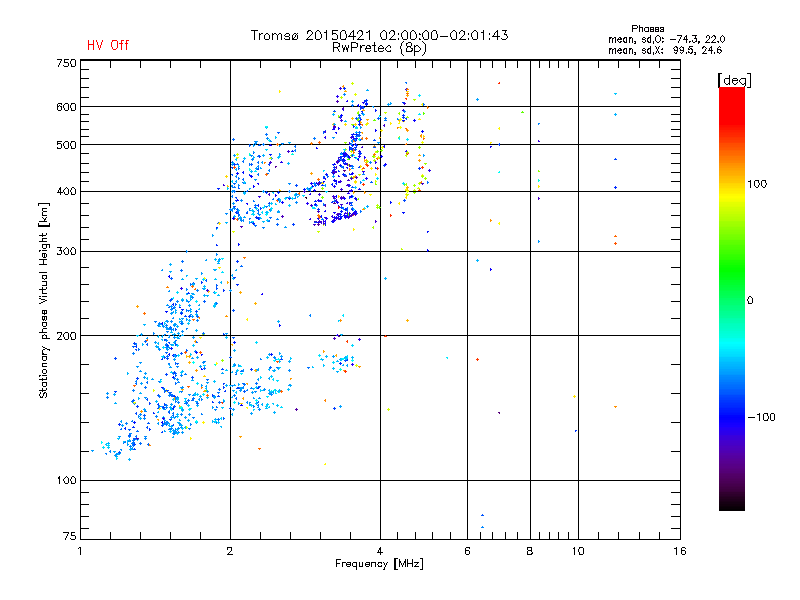Click the '750' y-axis tick label
The height and width of the screenshot is (600, 800).
coord(66,63)
